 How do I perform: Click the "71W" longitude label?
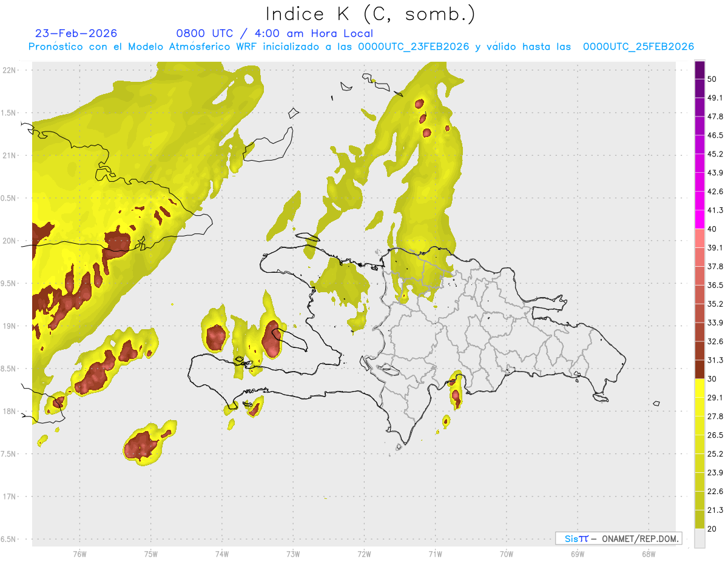pos(435,554)
